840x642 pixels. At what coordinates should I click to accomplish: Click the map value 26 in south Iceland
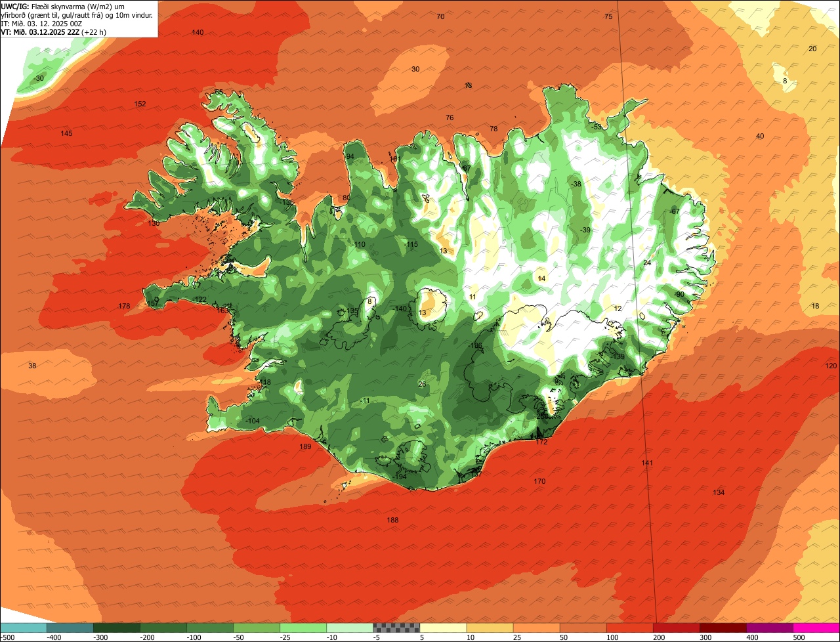[422, 384]
